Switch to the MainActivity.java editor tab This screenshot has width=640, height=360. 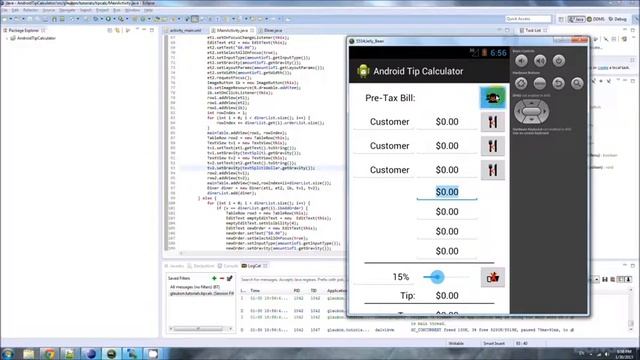pos(232,30)
